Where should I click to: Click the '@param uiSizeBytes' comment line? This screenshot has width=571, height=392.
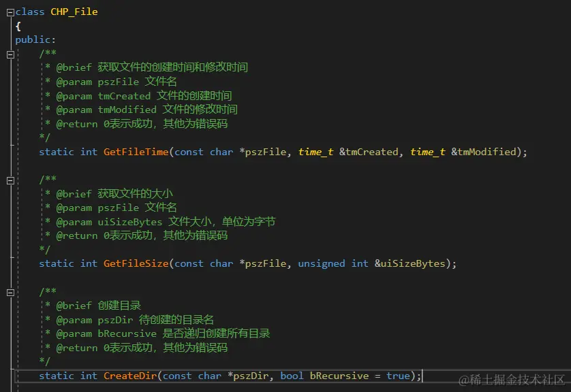coord(160,222)
